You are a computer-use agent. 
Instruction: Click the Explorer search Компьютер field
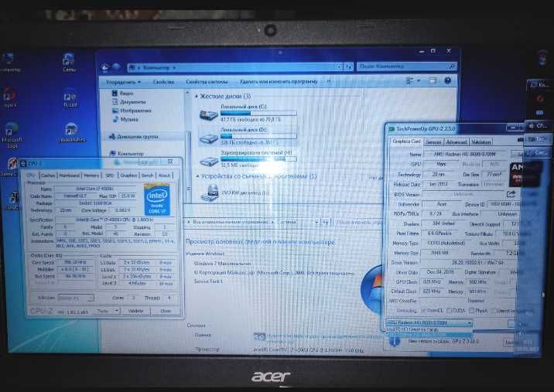click(x=407, y=66)
